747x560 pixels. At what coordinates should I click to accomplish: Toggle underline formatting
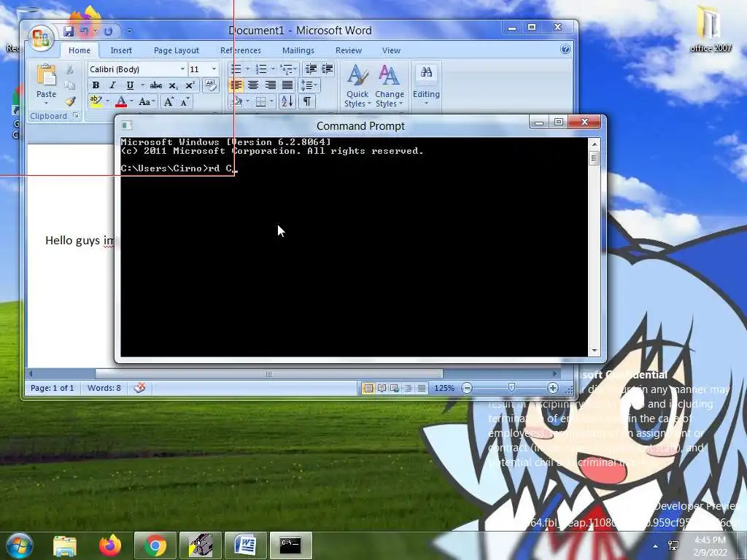[130, 86]
